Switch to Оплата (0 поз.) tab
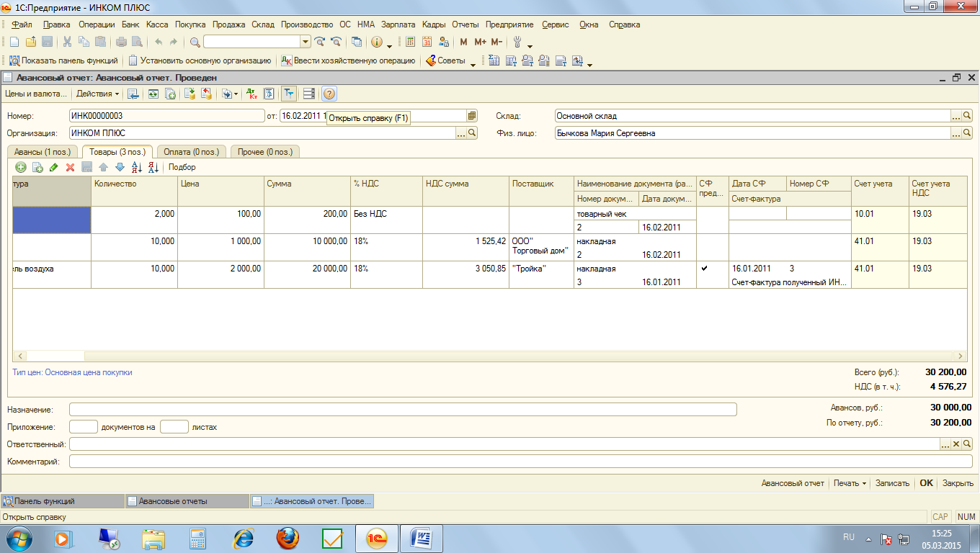980x553 pixels. click(x=192, y=151)
